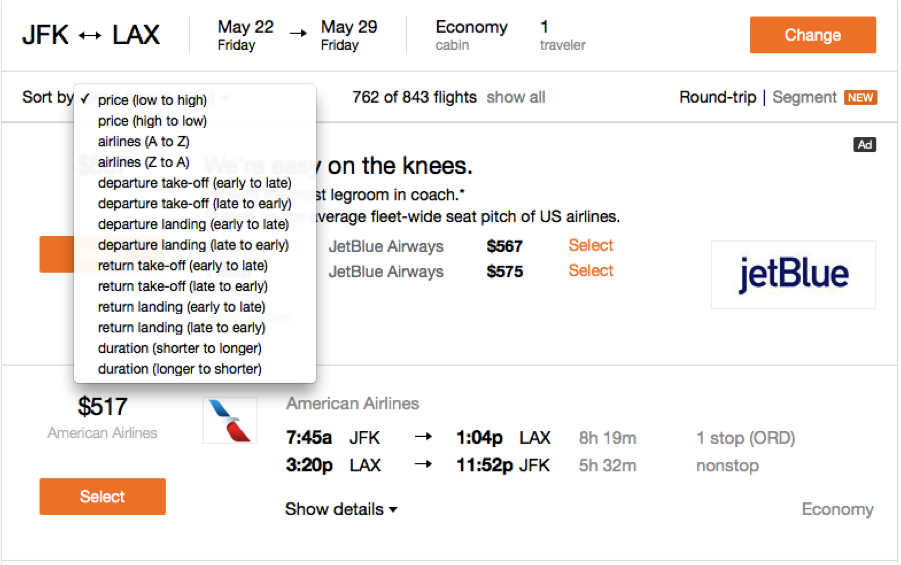901x565 pixels.
Task: Click the show all flights link
Action: coord(516,98)
